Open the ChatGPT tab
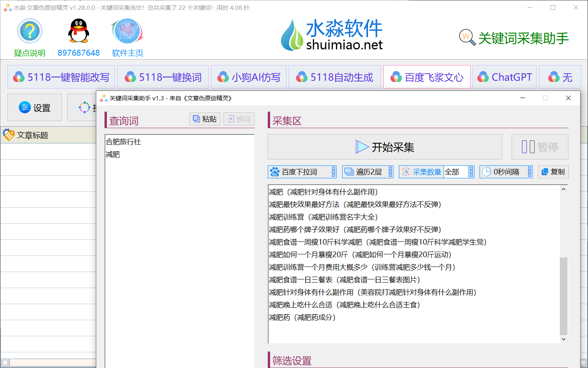The image size is (588, 368). [x=505, y=77]
